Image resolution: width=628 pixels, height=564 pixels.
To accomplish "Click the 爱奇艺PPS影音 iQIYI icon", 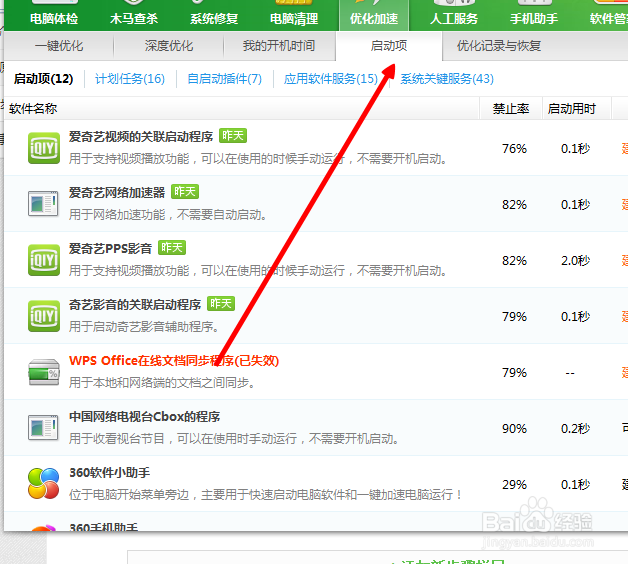I will coord(44,260).
